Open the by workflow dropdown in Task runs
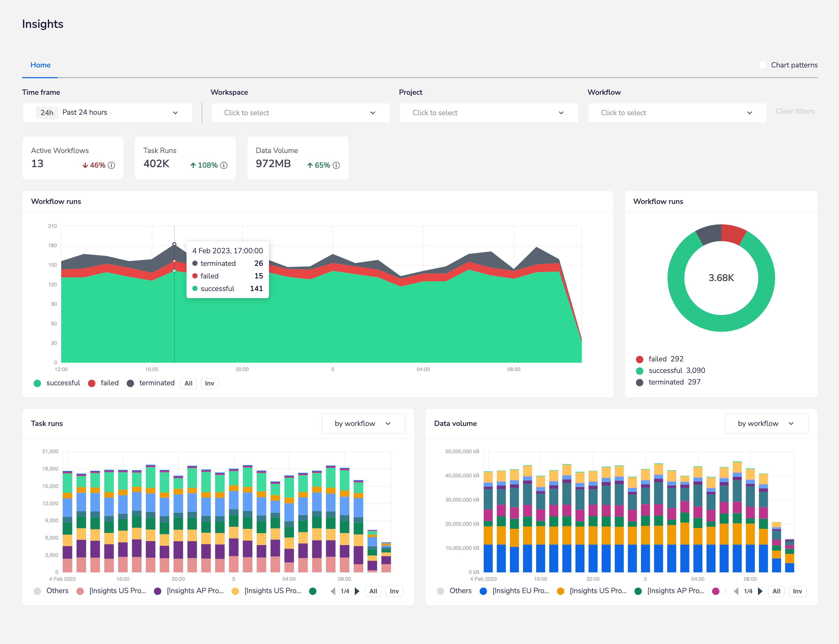The height and width of the screenshot is (644, 839). point(363,424)
